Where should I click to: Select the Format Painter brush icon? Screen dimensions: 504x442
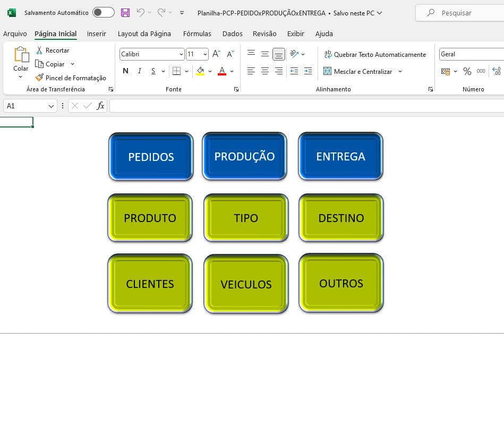tap(39, 78)
